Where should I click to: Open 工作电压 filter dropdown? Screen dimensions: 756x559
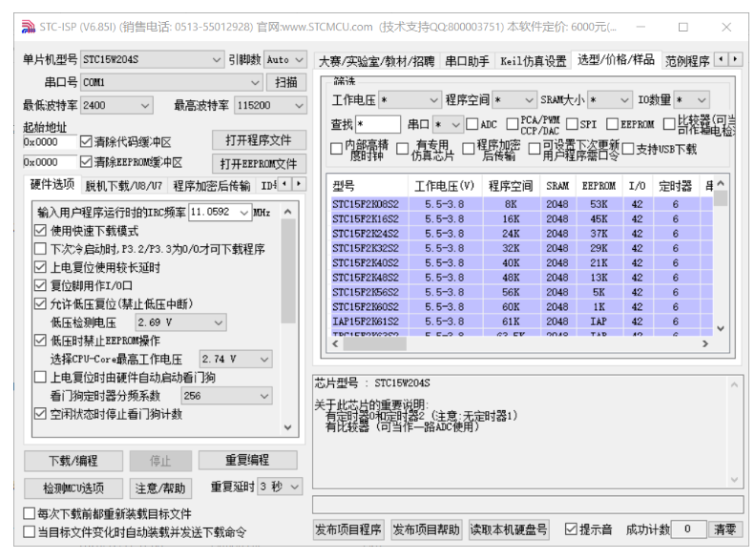(409, 100)
